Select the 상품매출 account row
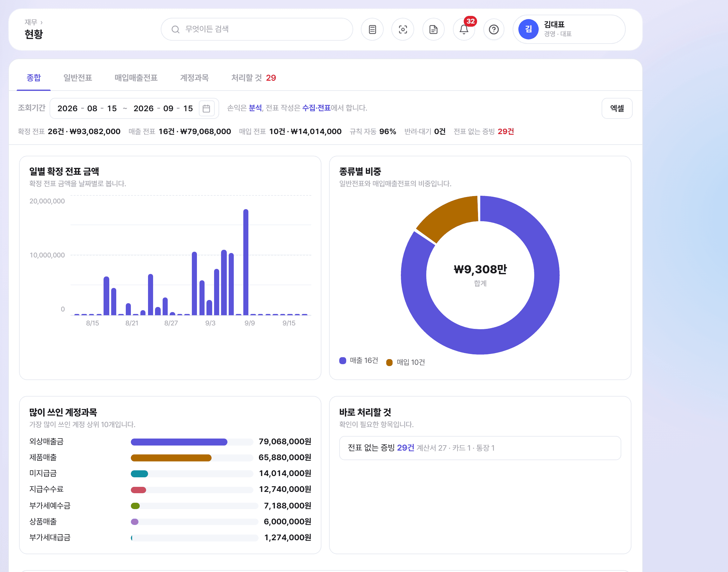This screenshot has width=728, height=572. click(x=170, y=521)
